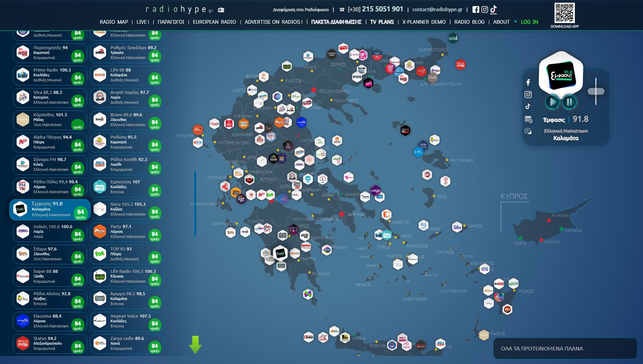The width and height of the screenshot is (643, 364).
Task: Click the green down arrow to scroll stations
Action: [x=195, y=345]
